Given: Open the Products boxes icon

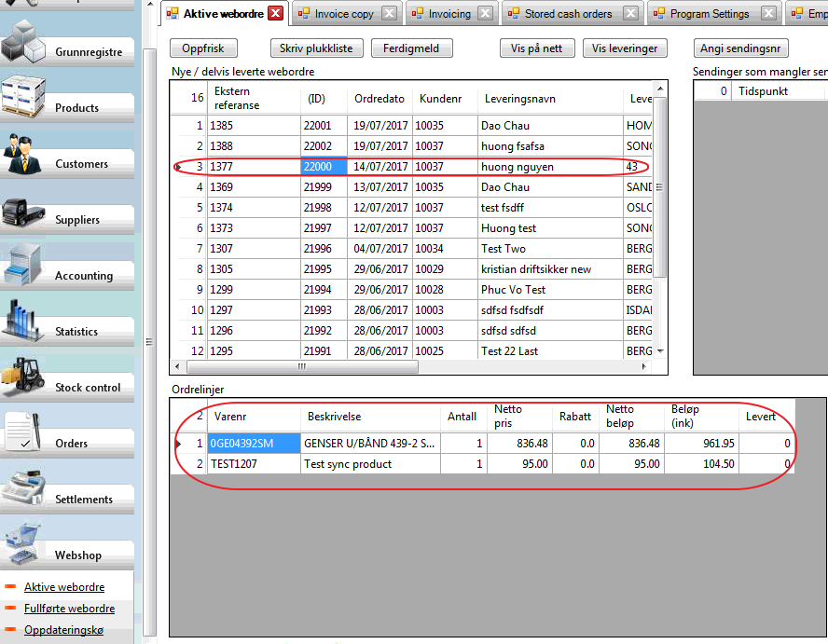Looking at the screenshot, I should coord(23,97).
